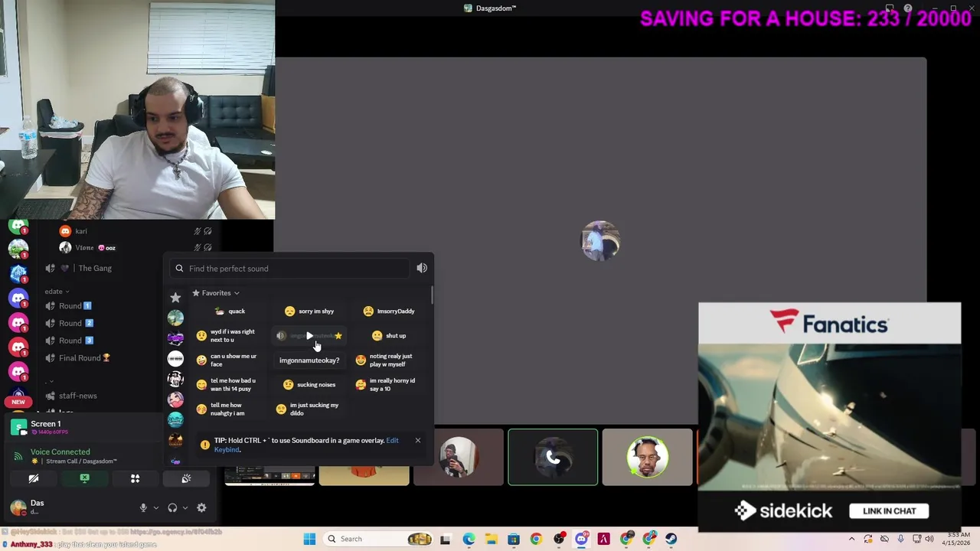This screenshot has width=980, height=551.
Task: Mute the microphone
Action: click(143, 507)
